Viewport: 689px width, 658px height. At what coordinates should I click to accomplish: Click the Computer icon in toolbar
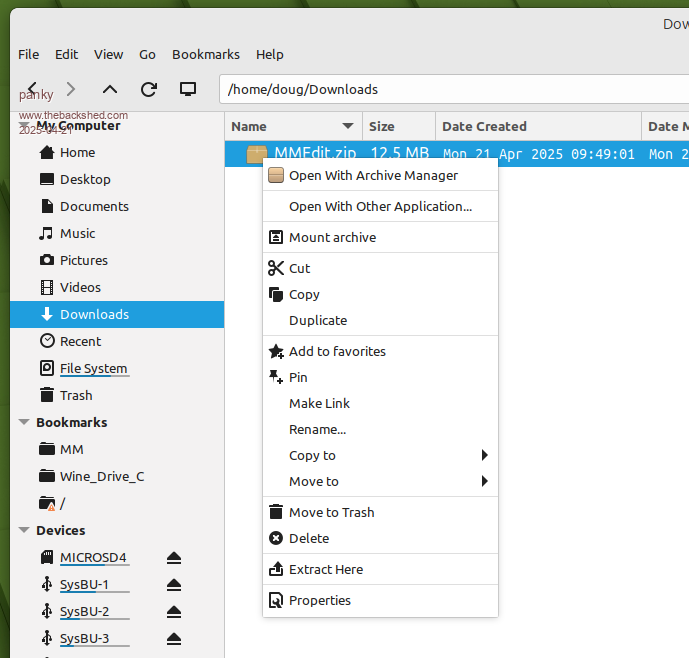187,89
